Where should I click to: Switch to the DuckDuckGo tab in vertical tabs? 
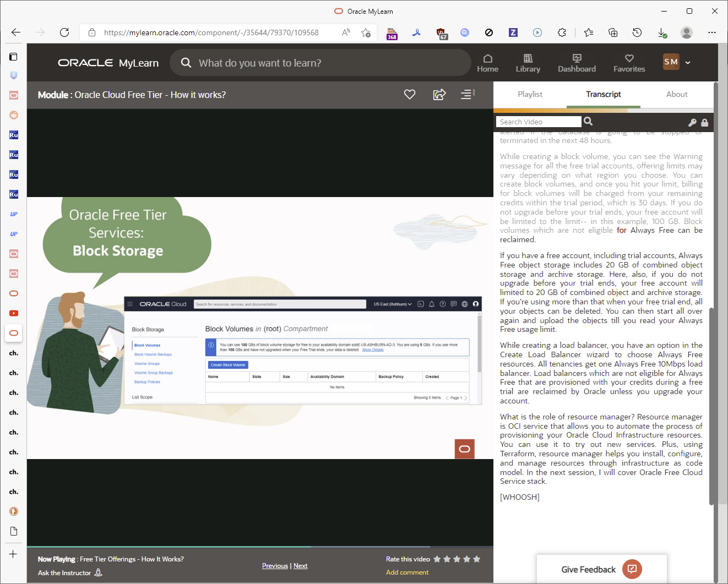(x=14, y=511)
